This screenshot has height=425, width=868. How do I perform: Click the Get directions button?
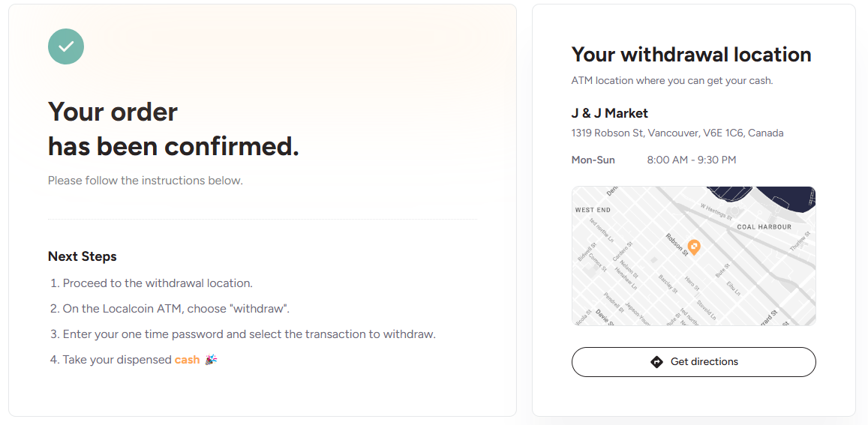pos(694,362)
